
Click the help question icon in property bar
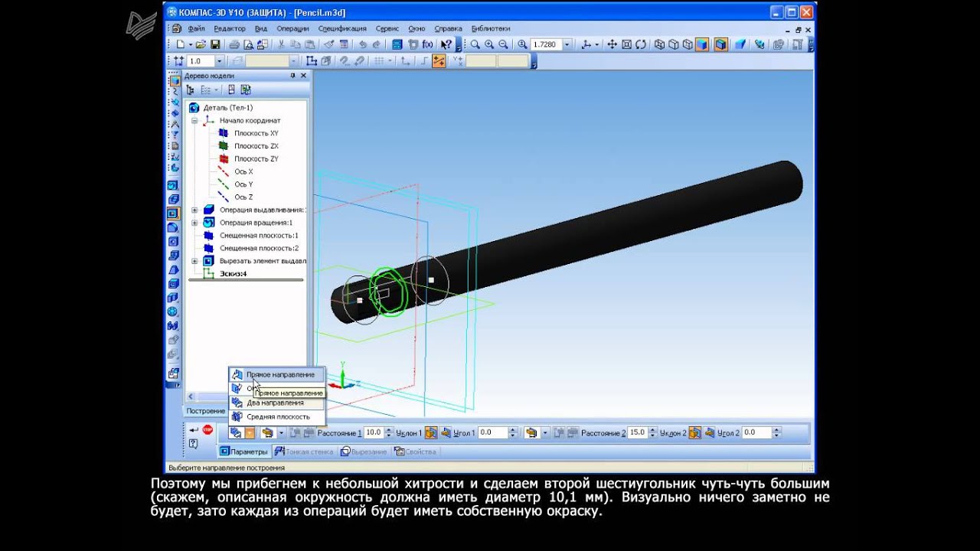pos(193,444)
